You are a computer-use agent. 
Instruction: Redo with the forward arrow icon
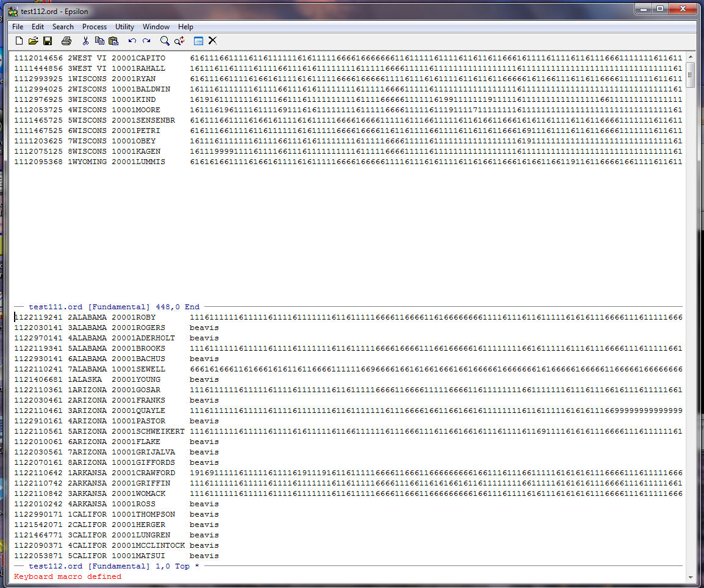click(146, 41)
